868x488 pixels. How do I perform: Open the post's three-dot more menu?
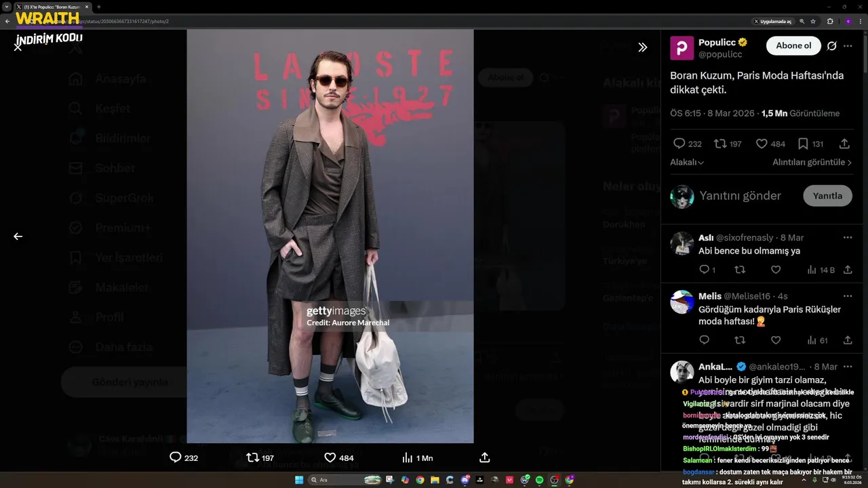848,46
